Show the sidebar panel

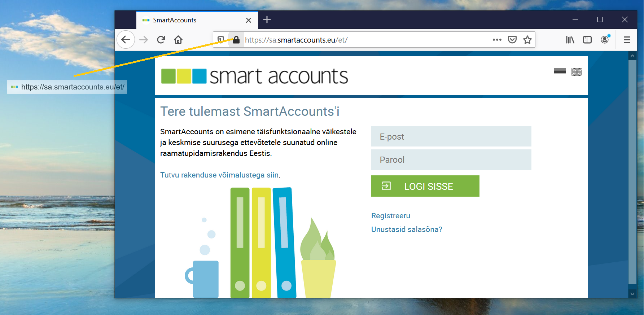click(587, 40)
